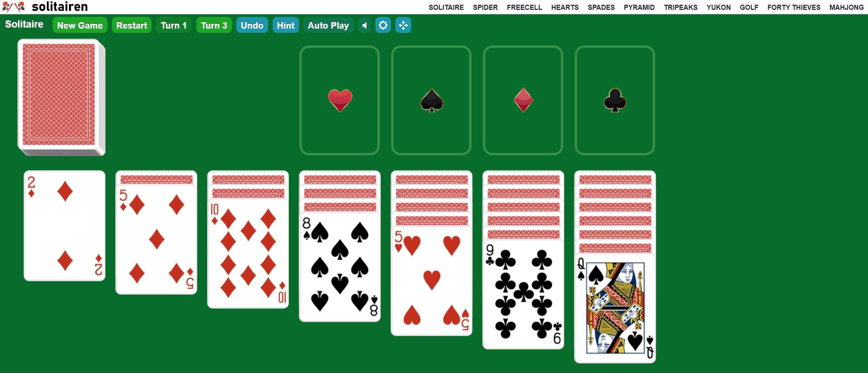Select New Game button
The image size is (868, 373).
79,25
